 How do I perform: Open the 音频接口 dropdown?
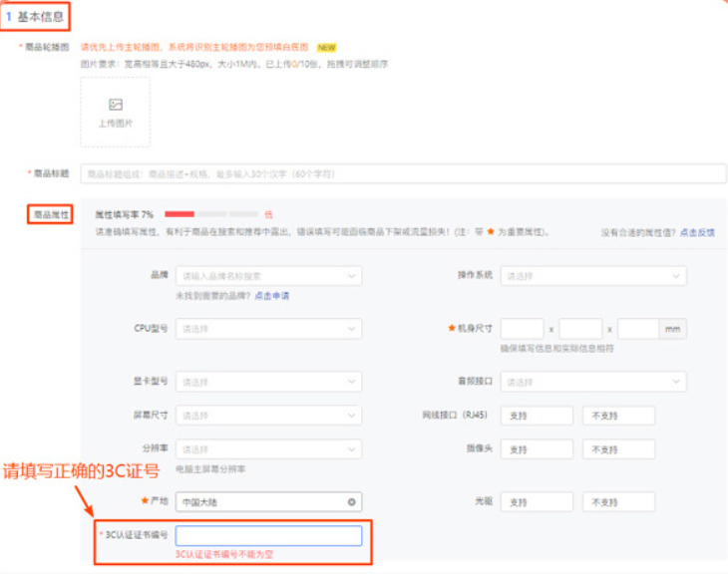pyautogui.click(x=593, y=382)
